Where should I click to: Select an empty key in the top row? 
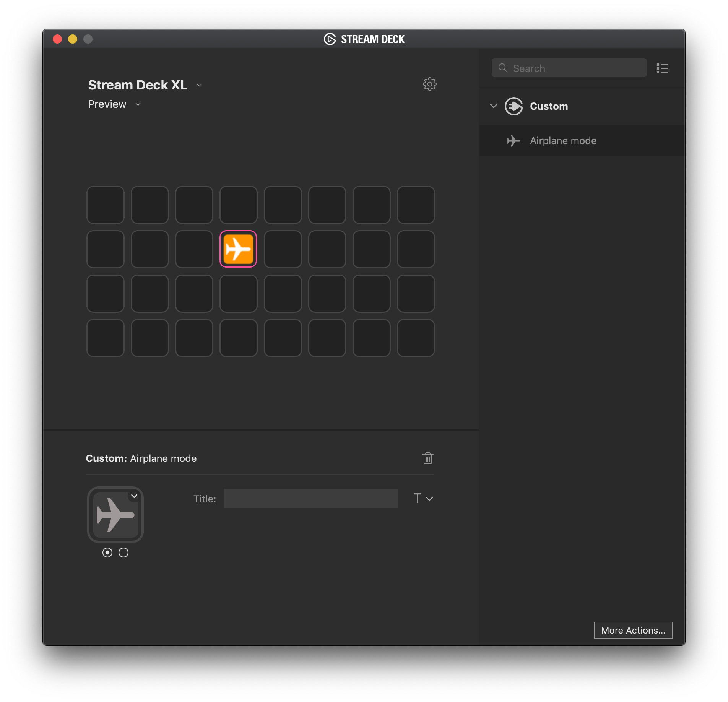[105, 205]
